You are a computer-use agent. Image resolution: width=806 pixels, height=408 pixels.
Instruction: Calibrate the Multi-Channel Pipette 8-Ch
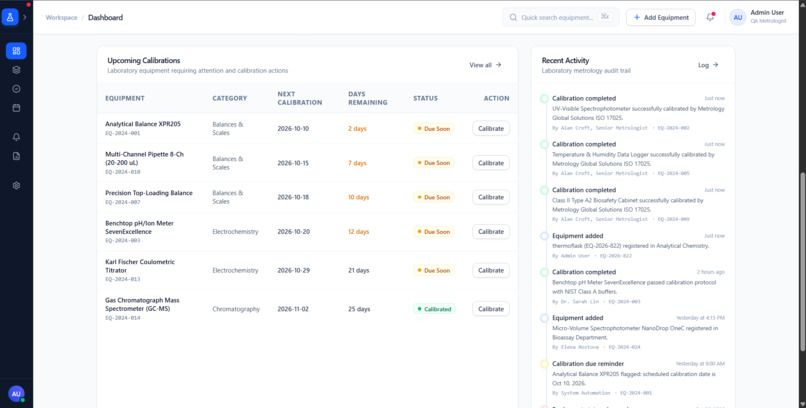point(491,163)
